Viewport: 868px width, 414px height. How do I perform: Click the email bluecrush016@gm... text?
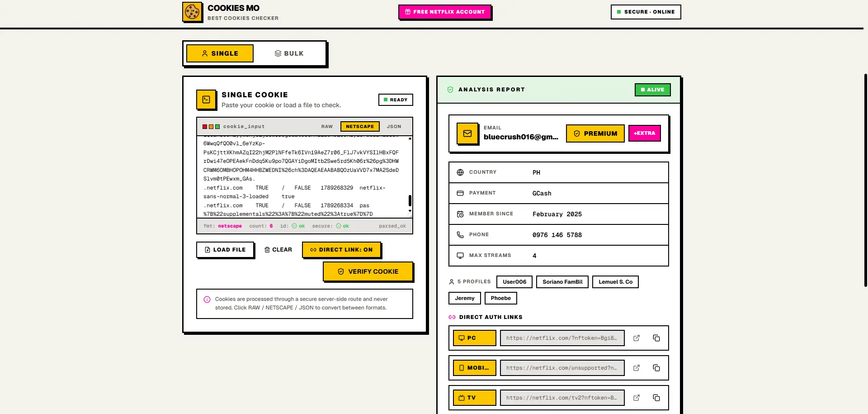coord(521,137)
